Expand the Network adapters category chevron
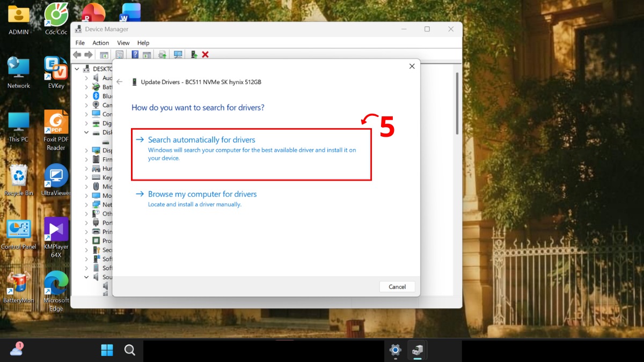This screenshot has width=644, height=362. (x=86, y=205)
